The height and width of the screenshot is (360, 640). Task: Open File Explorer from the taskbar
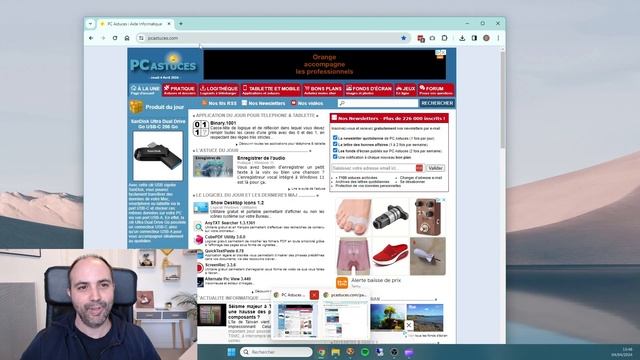[x=336, y=352]
